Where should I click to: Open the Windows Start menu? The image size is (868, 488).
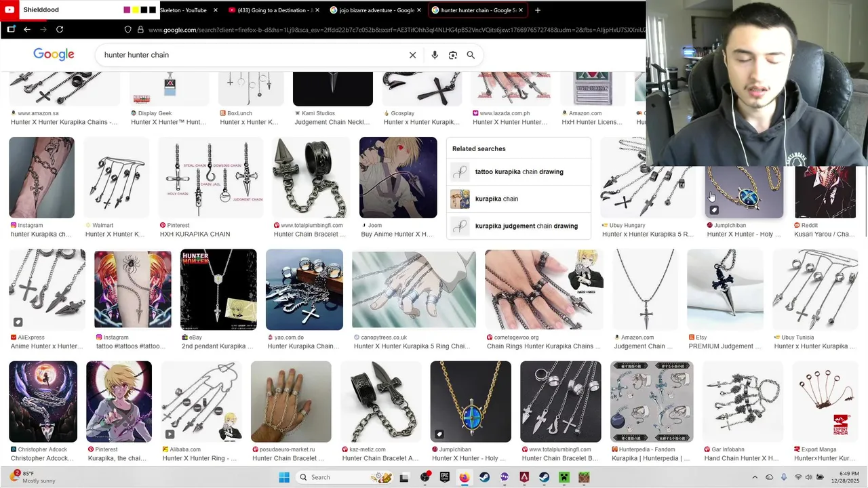(x=284, y=477)
